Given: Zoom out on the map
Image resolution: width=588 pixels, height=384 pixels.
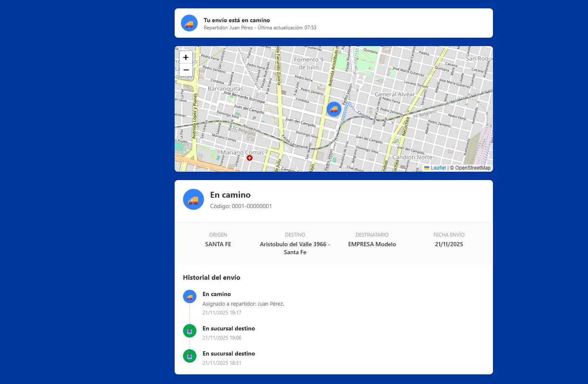Looking at the screenshot, I should (186, 70).
